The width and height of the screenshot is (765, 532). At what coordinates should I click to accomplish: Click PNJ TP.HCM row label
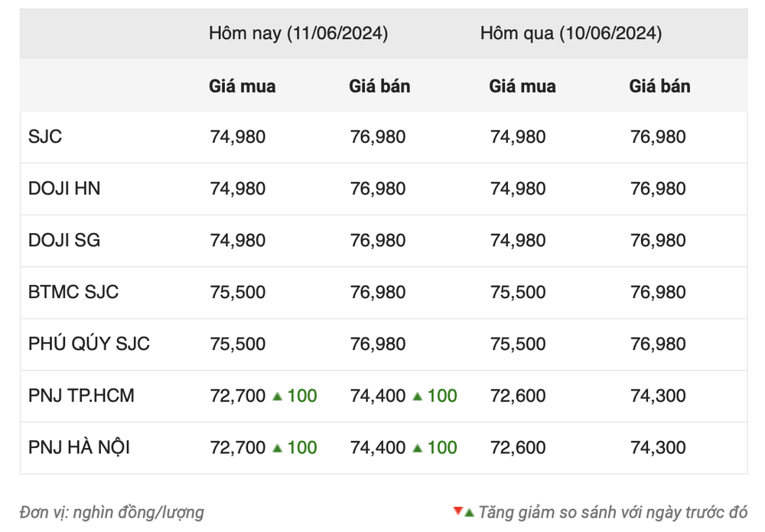[x=81, y=395]
